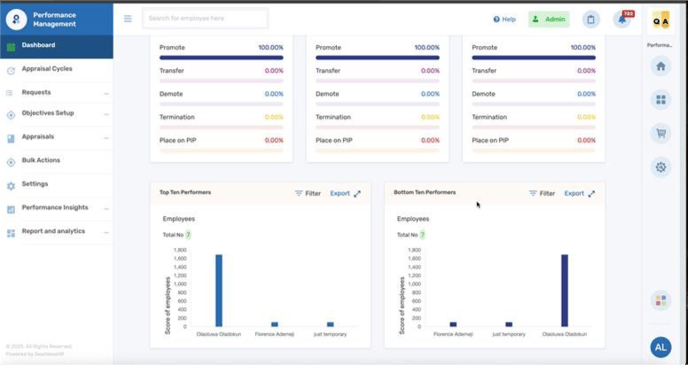Open the home icon in right rail

point(661,66)
